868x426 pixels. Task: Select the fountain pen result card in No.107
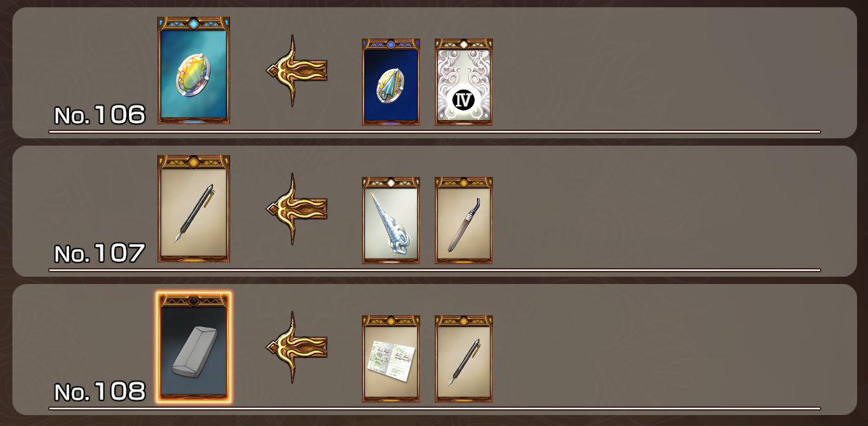click(194, 208)
